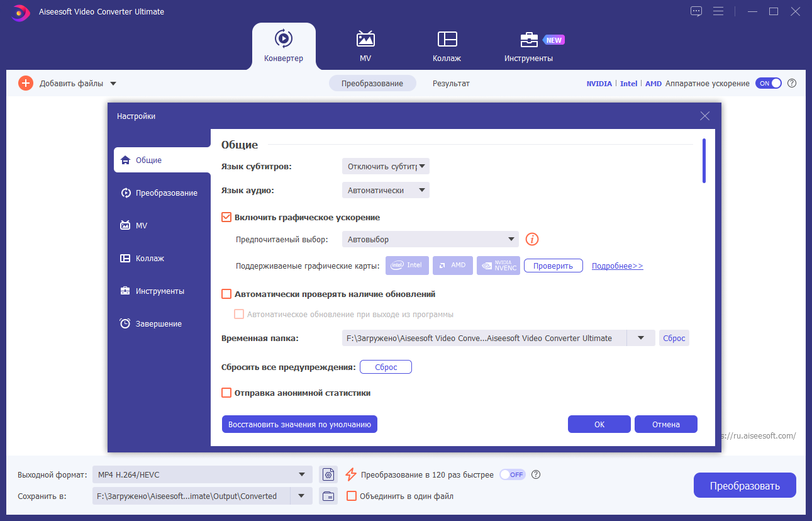Click Восстановить значения по умолчанию
The width and height of the screenshot is (812, 521).
(299, 424)
